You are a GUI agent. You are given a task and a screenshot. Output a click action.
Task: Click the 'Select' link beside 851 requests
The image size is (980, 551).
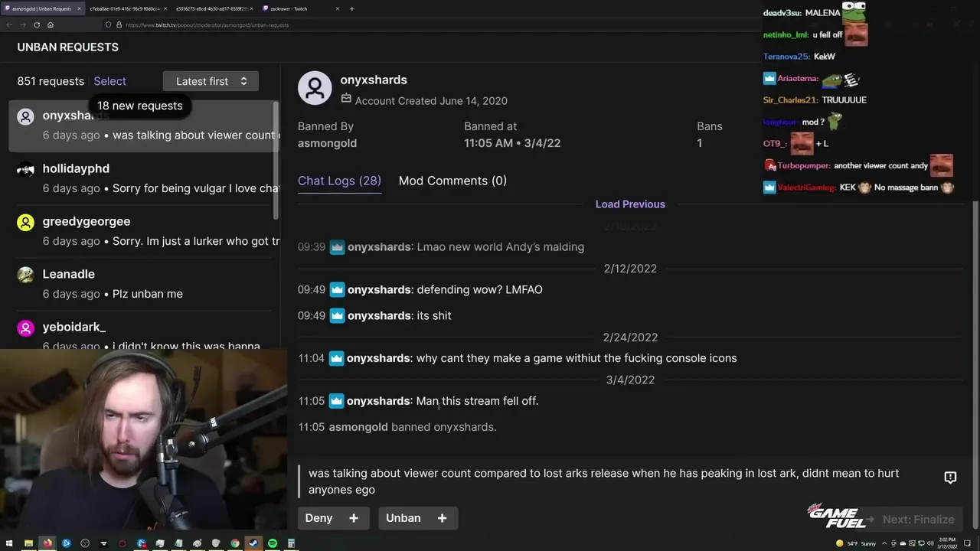click(109, 81)
